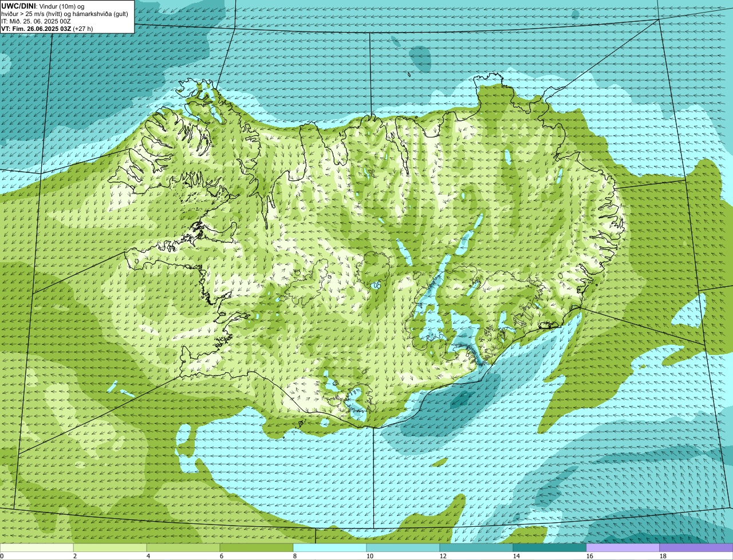Pick the 4–6 m/s green legend swatch
Viewport: 733px width, 560px height.
(x=183, y=548)
